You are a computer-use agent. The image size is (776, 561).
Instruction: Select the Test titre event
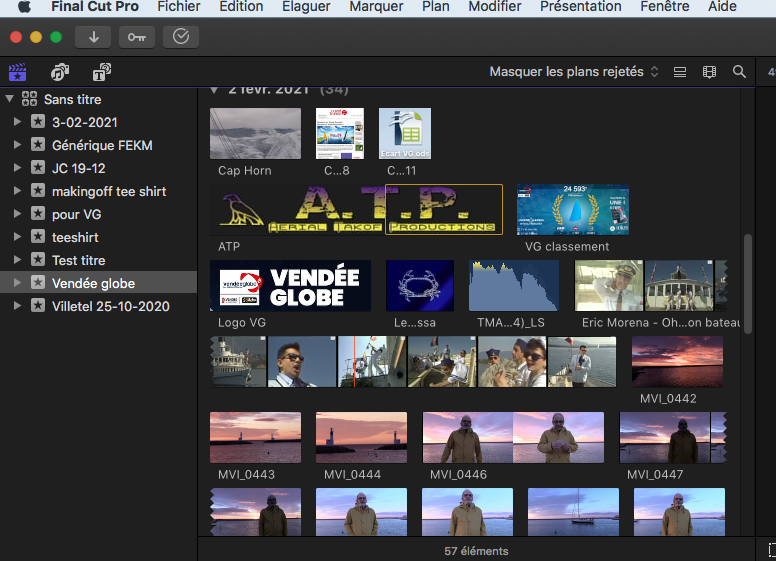98,260
